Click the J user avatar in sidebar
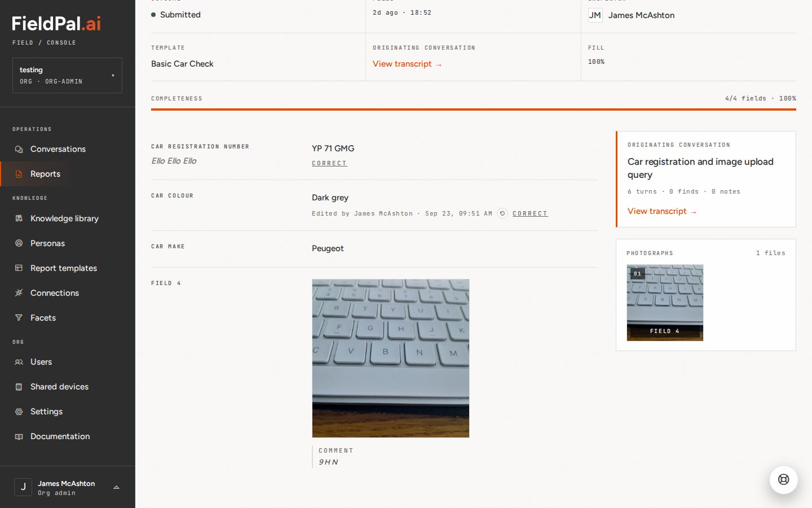This screenshot has height=508, width=812. 23,487
